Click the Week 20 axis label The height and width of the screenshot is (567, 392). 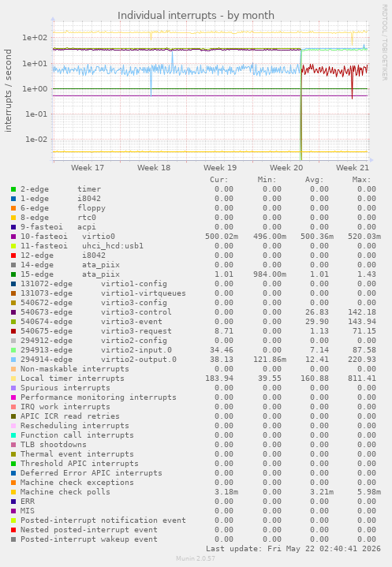286,168
